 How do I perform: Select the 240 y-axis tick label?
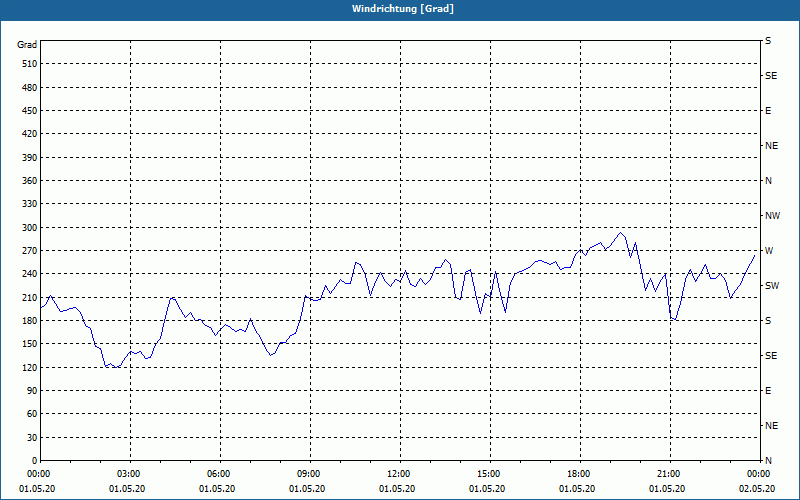(30, 274)
